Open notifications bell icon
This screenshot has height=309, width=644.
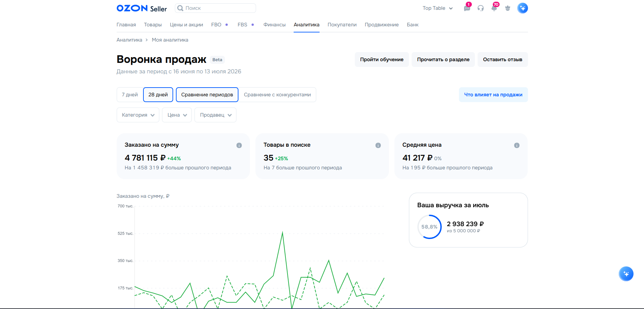(x=494, y=8)
